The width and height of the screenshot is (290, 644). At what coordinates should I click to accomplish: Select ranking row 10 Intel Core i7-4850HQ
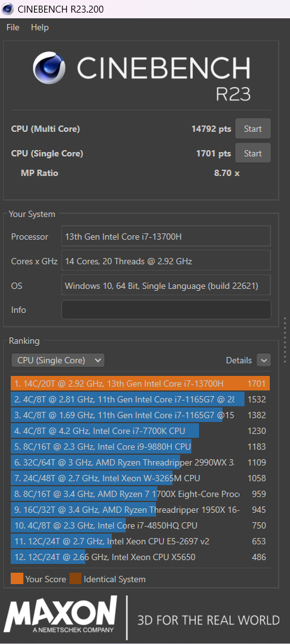[x=140, y=525]
